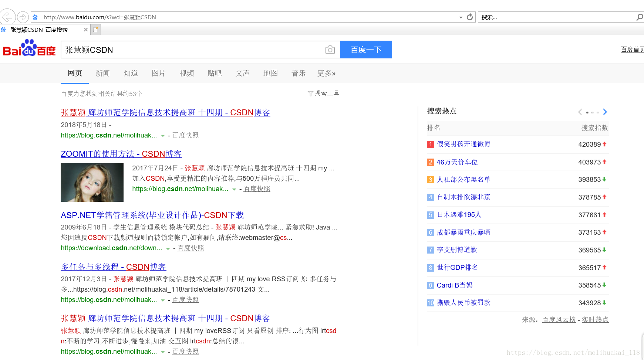This screenshot has width=644, height=360.
Task: Switch to the 地图 tab
Action: pyautogui.click(x=270, y=73)
